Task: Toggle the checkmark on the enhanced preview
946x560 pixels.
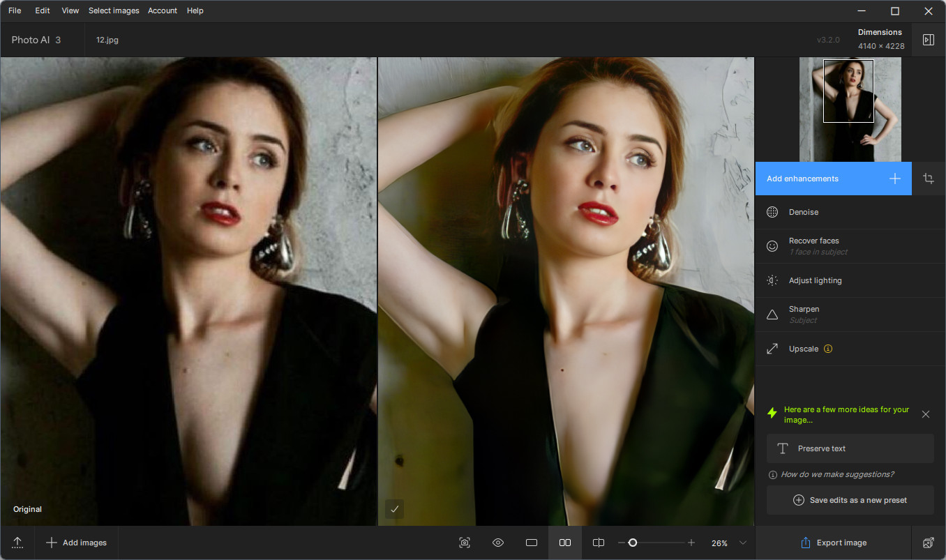Action: (x=394, y=509)
